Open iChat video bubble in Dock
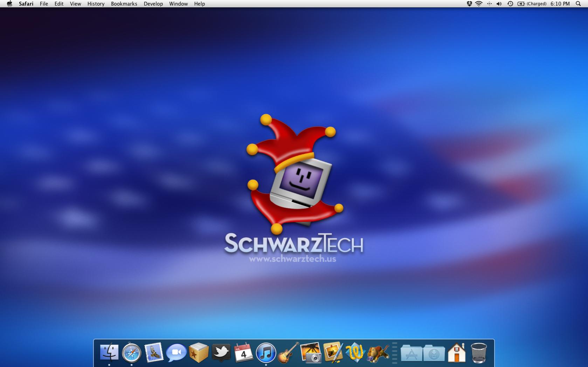The width and height of the screenshot is (588, 367). click(176, 353)
